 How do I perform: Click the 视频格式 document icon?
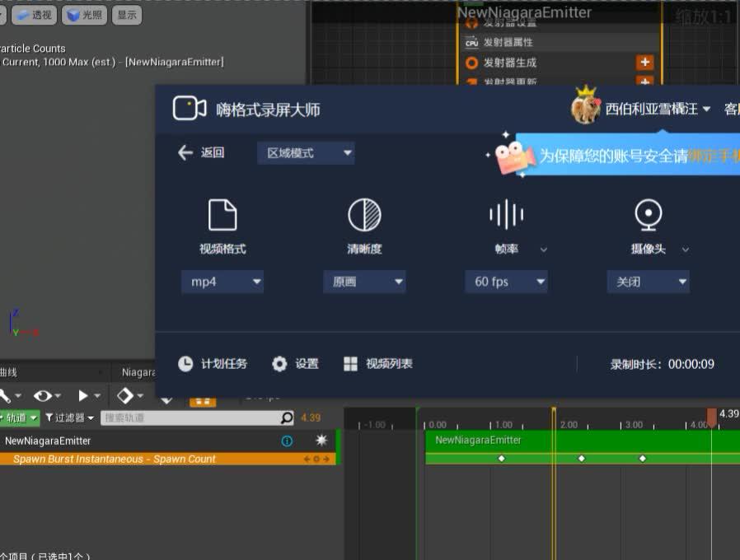coord(222,215)
